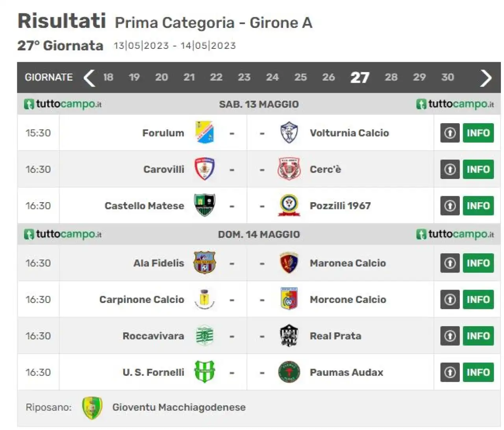Click the upload arrow icon for Roccavivara match

[450, 336]
